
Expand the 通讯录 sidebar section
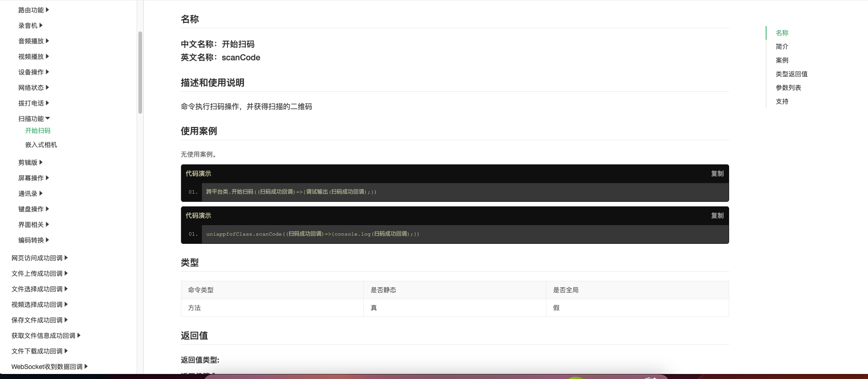coord(30,194)
